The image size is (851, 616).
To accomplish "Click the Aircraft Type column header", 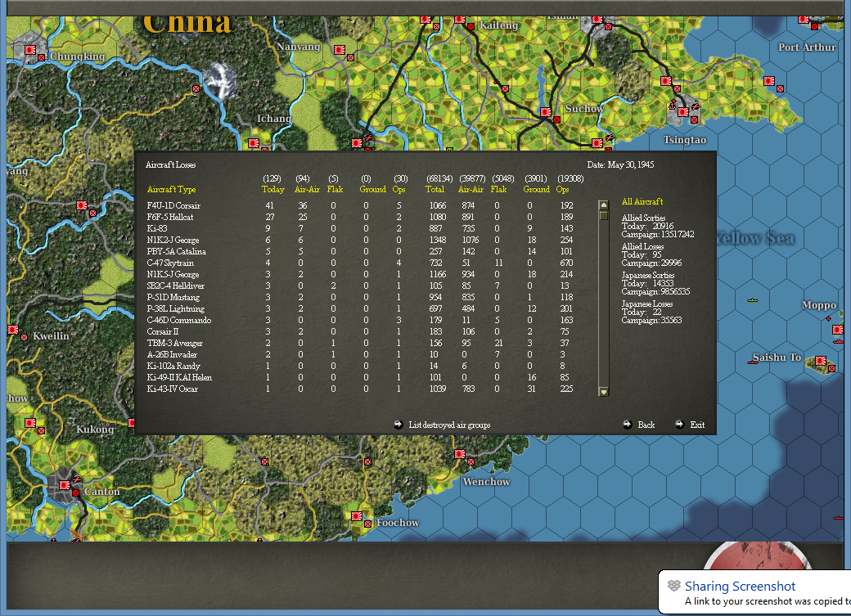I will 171,190.
